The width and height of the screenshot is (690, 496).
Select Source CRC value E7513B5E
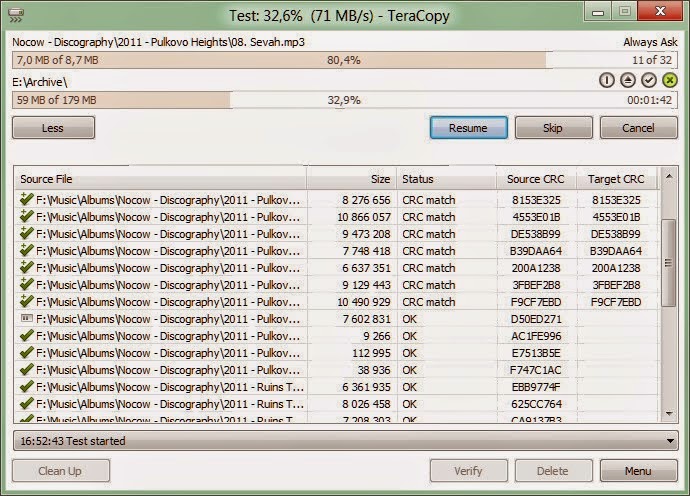[536, 353]
